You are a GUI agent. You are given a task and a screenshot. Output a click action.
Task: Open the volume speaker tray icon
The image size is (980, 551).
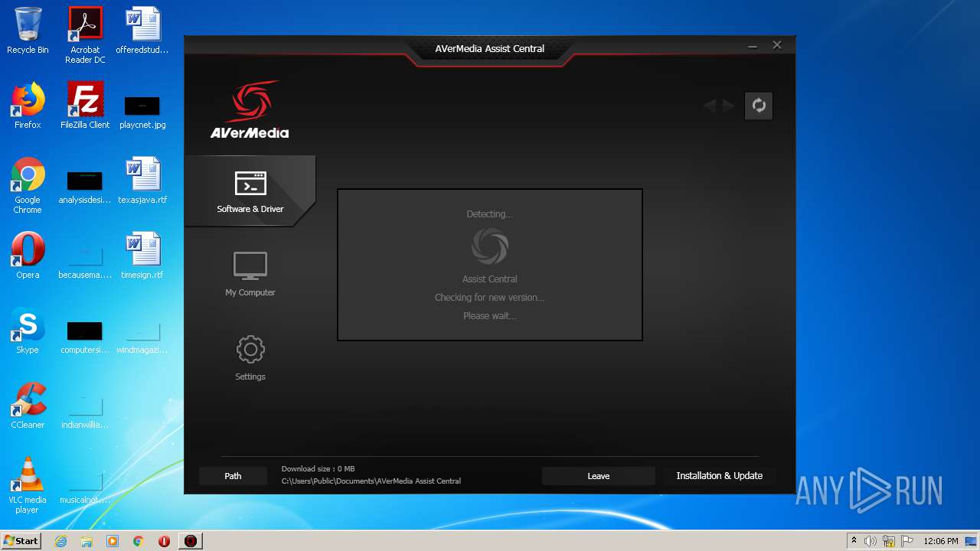tap(871, 541)
